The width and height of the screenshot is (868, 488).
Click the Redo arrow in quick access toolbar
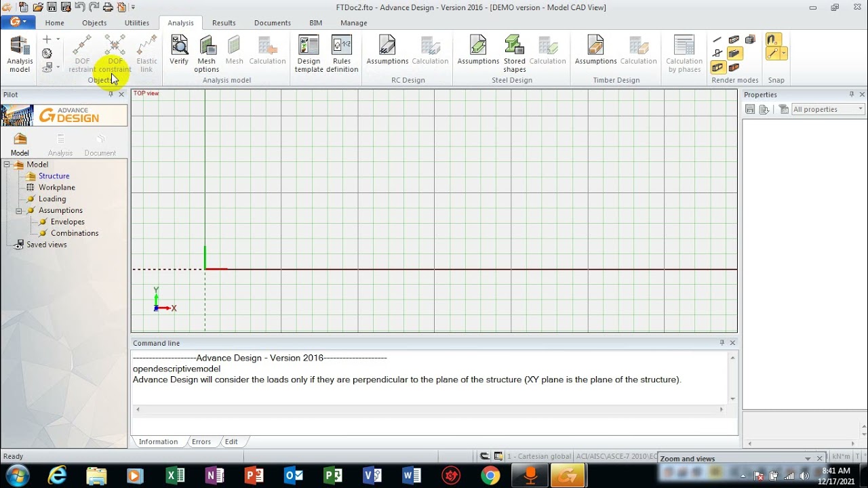pyautogui.click(x=94, y=7)
